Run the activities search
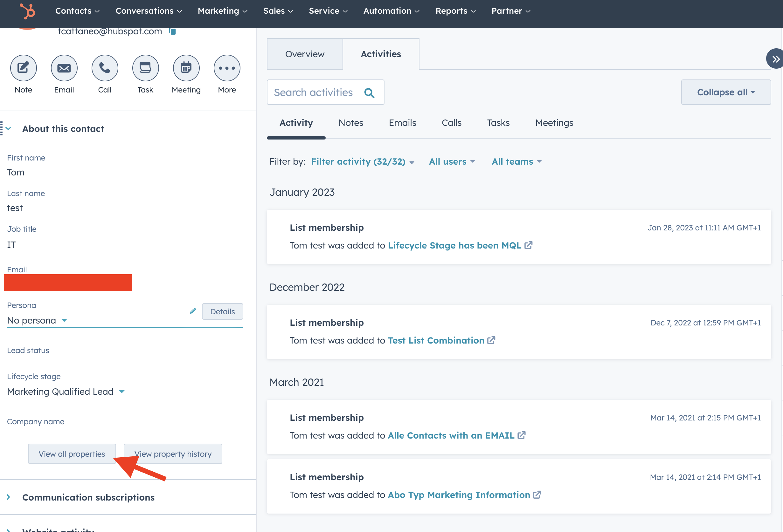 [370, 92]
